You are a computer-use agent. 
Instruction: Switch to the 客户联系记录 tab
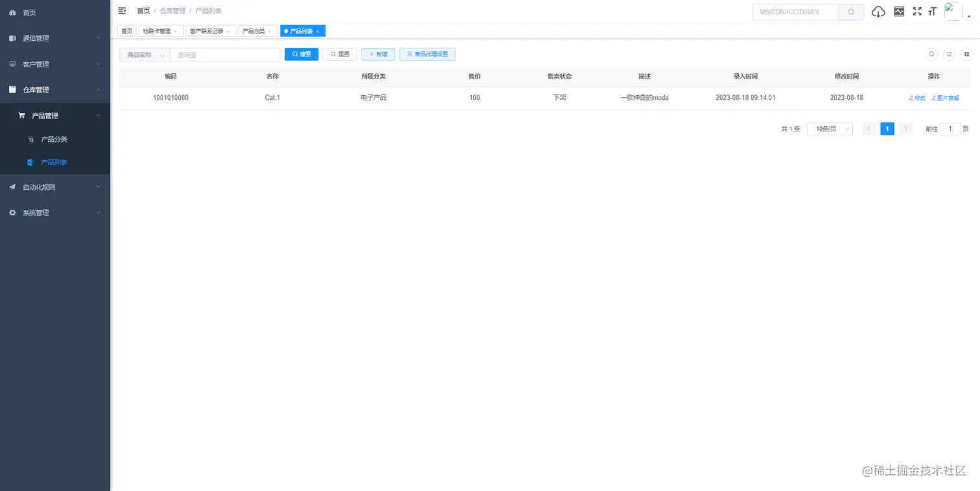tap(207, 31)
